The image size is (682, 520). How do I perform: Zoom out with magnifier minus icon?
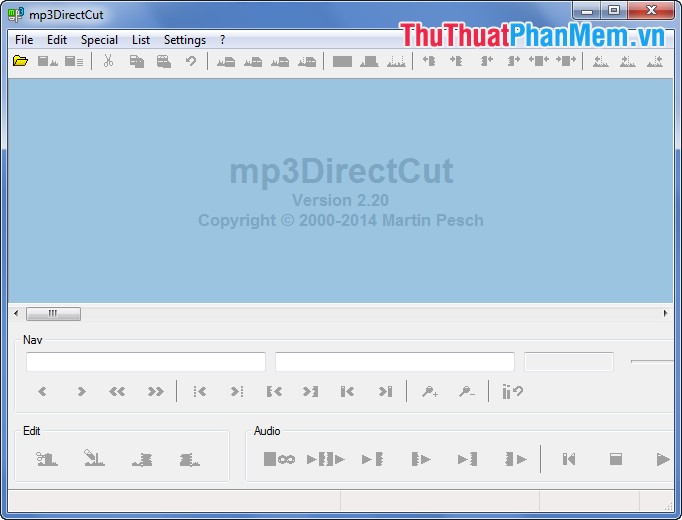467,392
